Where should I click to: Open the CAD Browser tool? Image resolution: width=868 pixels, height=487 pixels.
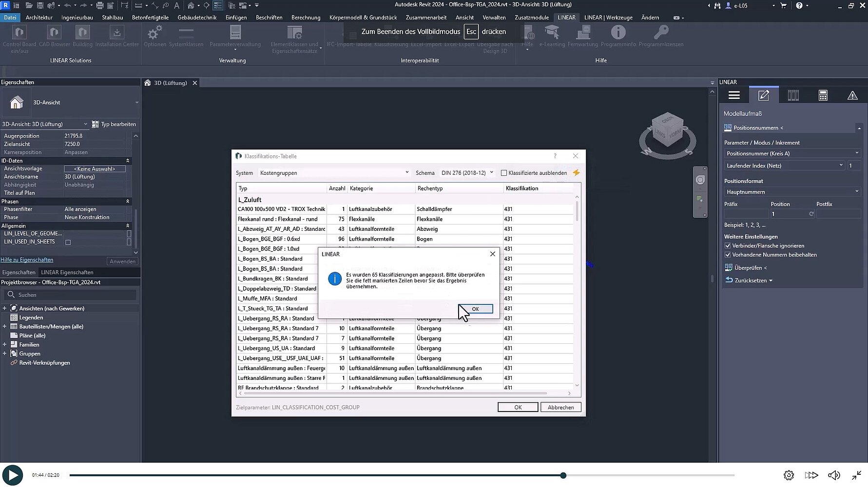coord(54,33)
